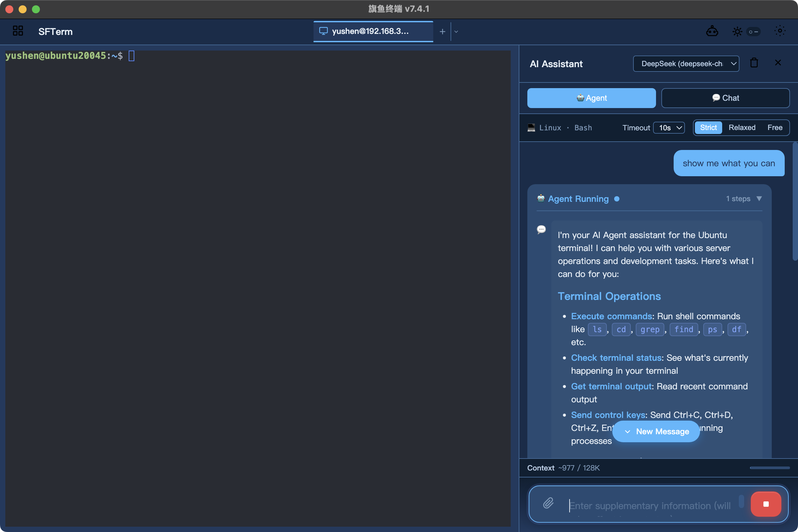Select Relaxed safety mode
The height and width of the screenshot is (532, 798).
[x=742, y=128]
